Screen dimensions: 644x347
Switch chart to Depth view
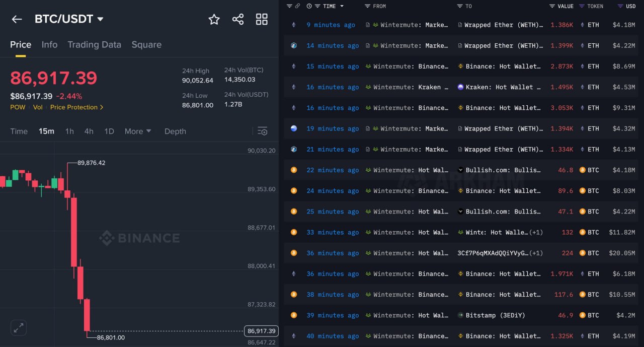pos(175,131)
